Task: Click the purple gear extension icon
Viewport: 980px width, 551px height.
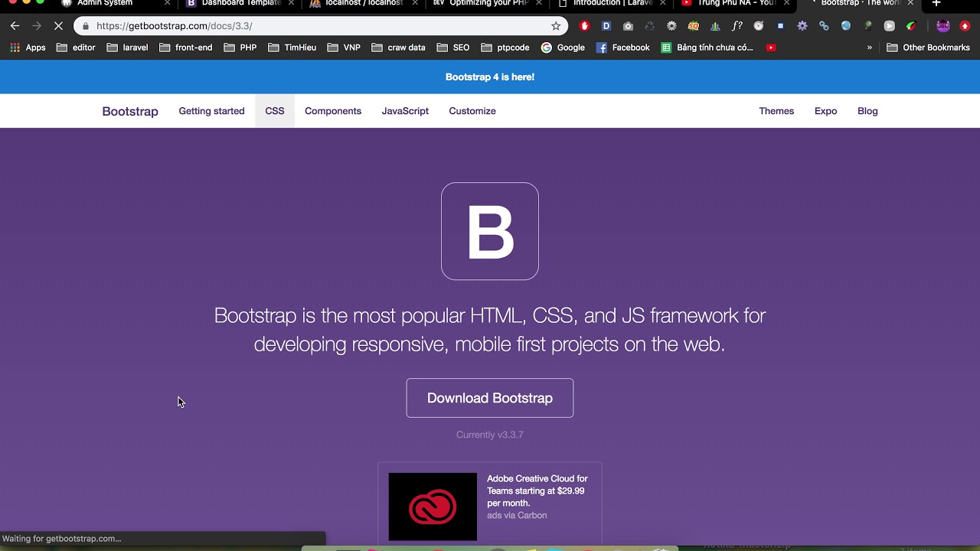Action: (802, 26)
